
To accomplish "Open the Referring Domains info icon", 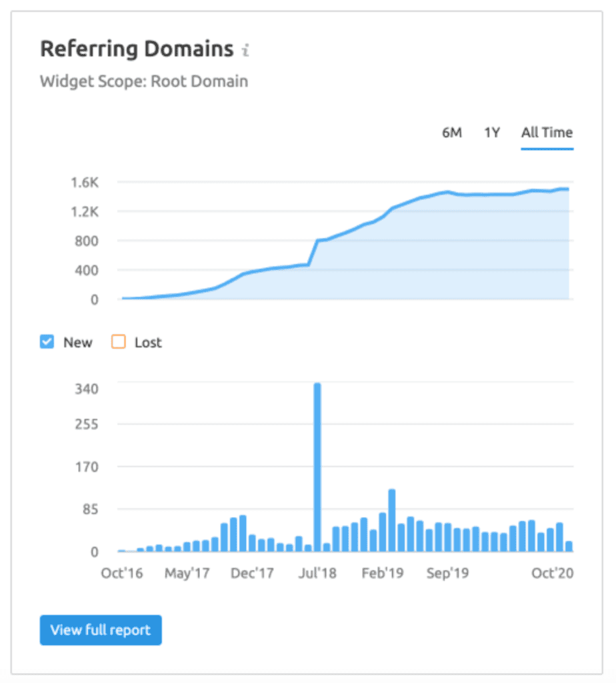I will 246,50.
